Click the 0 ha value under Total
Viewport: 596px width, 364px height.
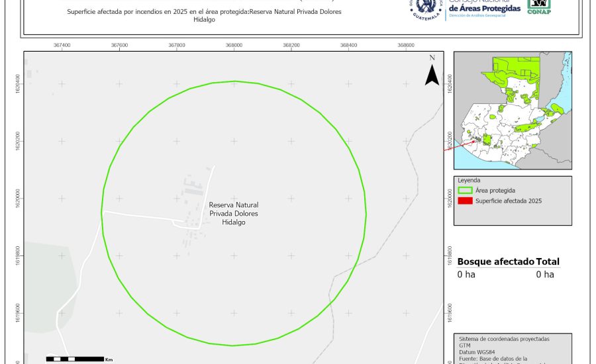click(x=545, y=275)
